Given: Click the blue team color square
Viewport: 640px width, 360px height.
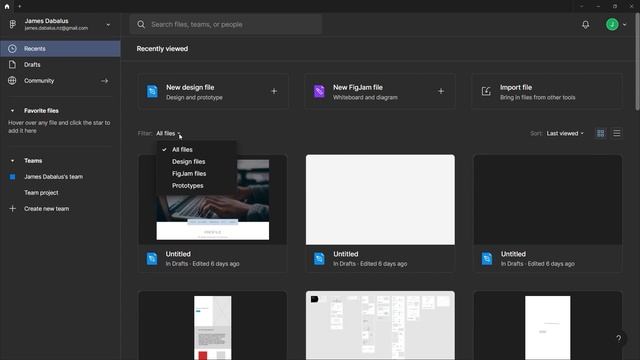Looking at the screenshot, I should tap(13, 177).
